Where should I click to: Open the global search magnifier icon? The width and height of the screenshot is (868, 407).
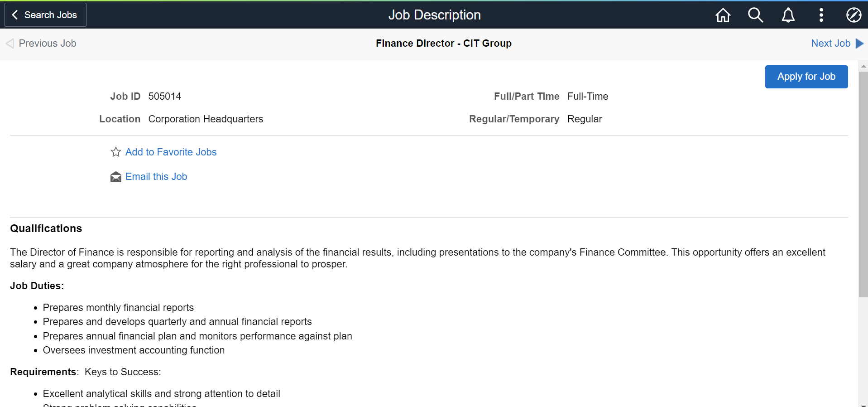coord(755,15)
